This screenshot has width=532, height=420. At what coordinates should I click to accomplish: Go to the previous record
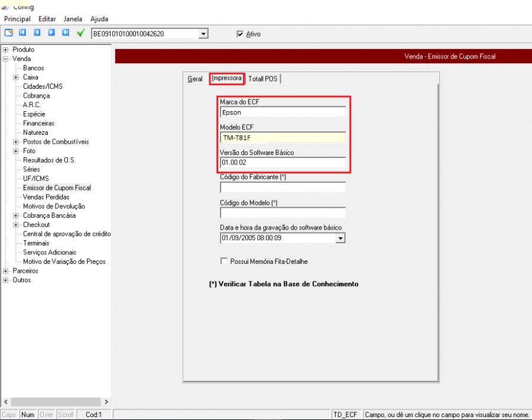coord(37,33)
